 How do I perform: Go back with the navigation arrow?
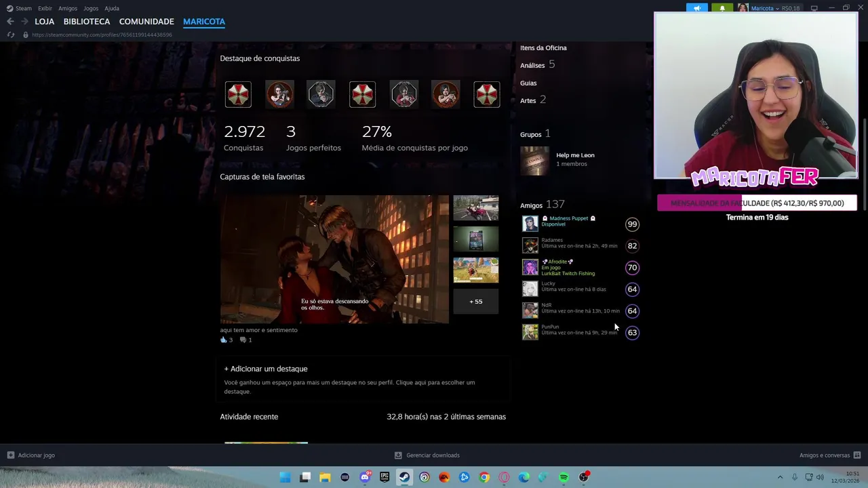click(x=10, y=22)
